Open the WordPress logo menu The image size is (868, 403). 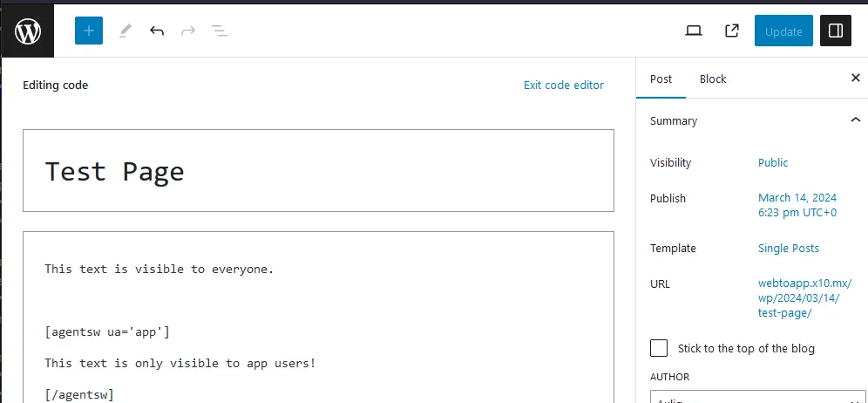click(x=28, y=31)
